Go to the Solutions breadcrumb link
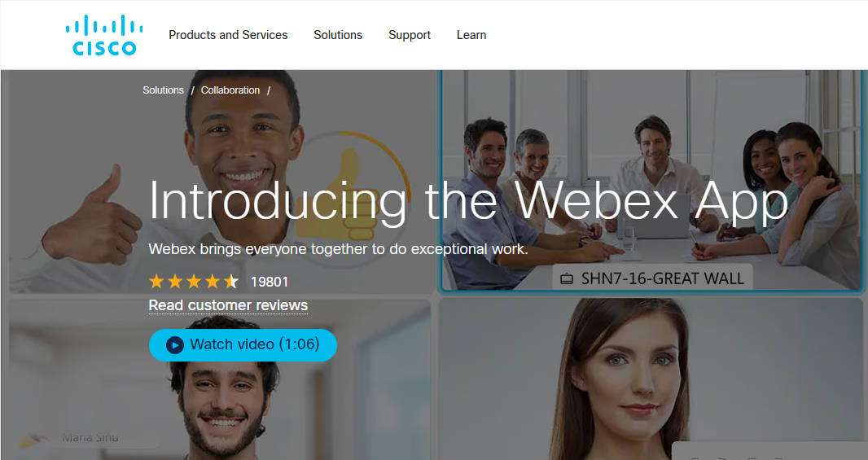This screenshot has width=868, height=460. tap(163, 90)
